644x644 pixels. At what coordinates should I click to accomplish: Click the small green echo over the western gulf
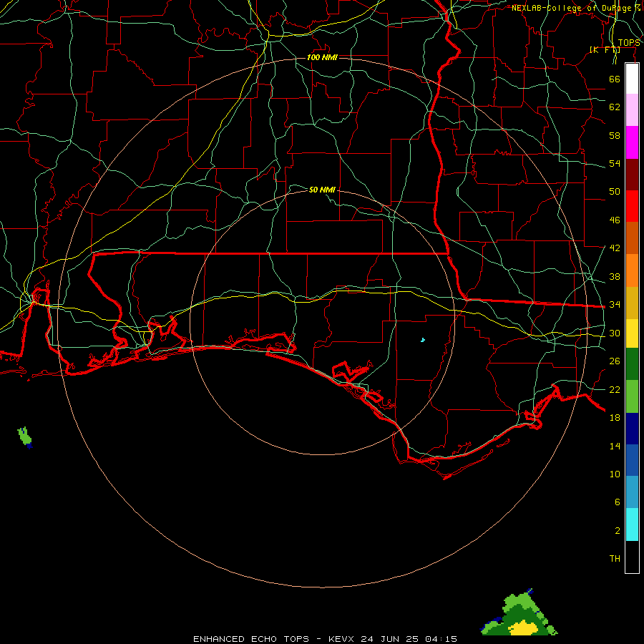click(24, 436)
